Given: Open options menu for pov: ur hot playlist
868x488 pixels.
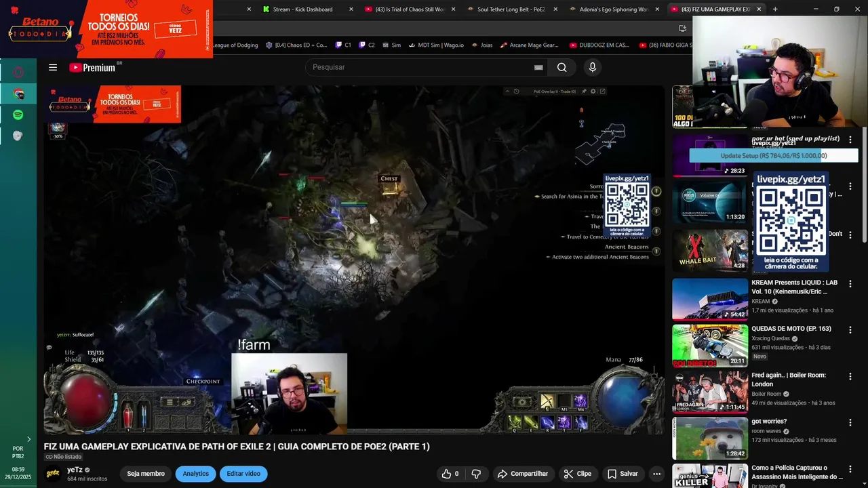Looking at the screenshot, I should 850,140.
